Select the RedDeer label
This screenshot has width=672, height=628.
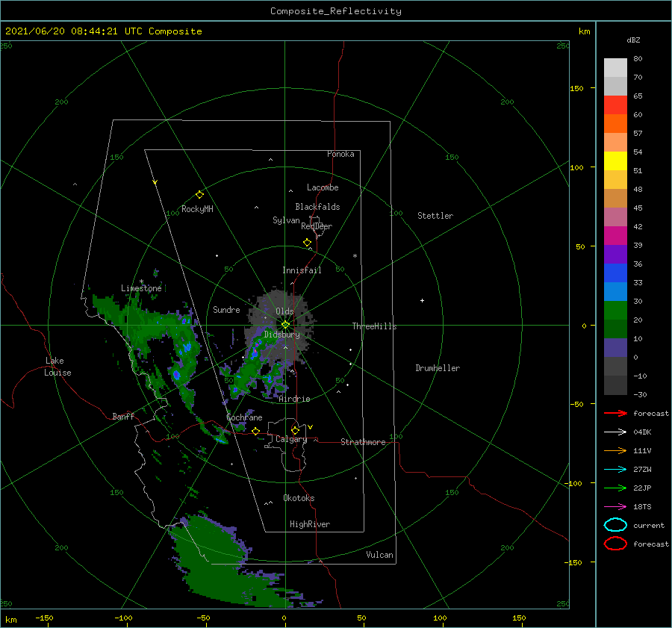click(x=317, y=226)
